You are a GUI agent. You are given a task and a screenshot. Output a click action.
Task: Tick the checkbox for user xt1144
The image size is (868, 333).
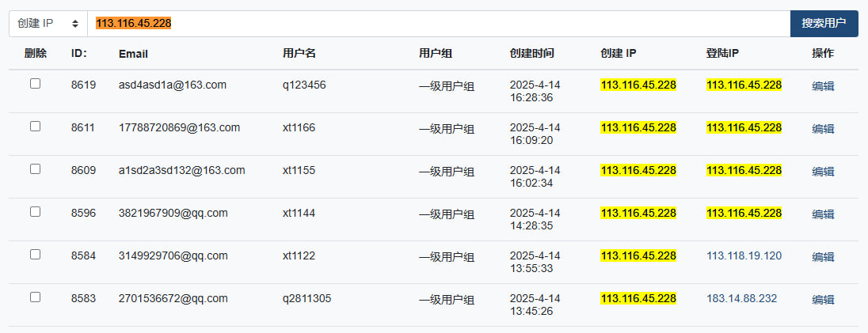coord(35,211)
